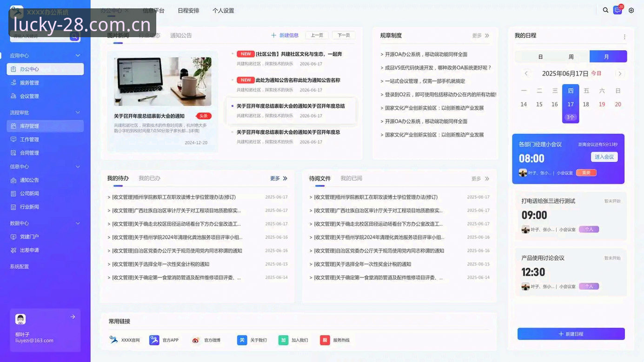Select day 19 in the calendar
The image size is (644, 362).
(602, 105)
